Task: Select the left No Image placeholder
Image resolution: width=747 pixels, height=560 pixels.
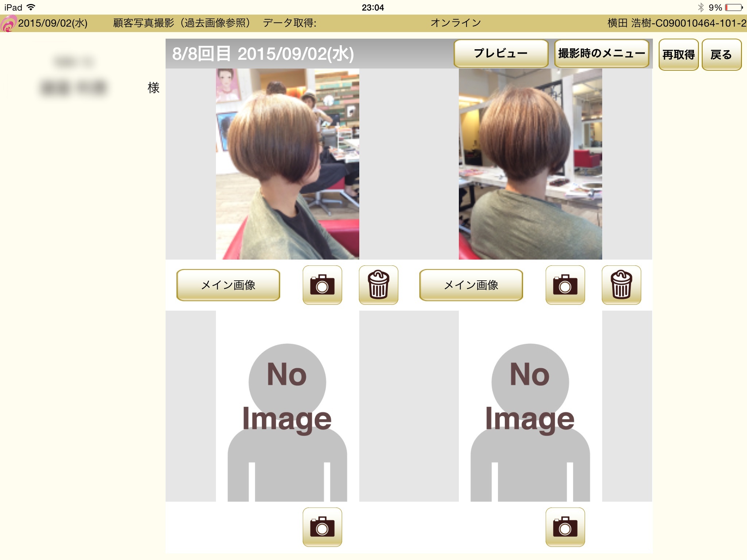Action: pos(287,406)
